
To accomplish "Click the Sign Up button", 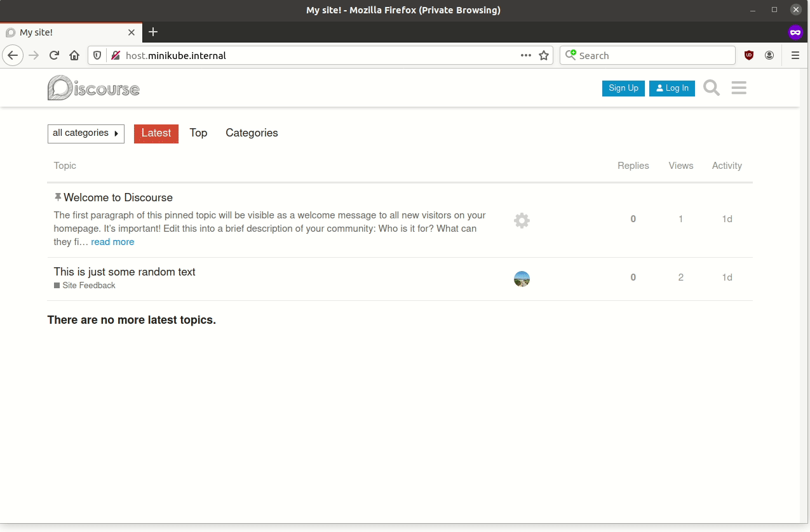I will click(x=623, y=88).
